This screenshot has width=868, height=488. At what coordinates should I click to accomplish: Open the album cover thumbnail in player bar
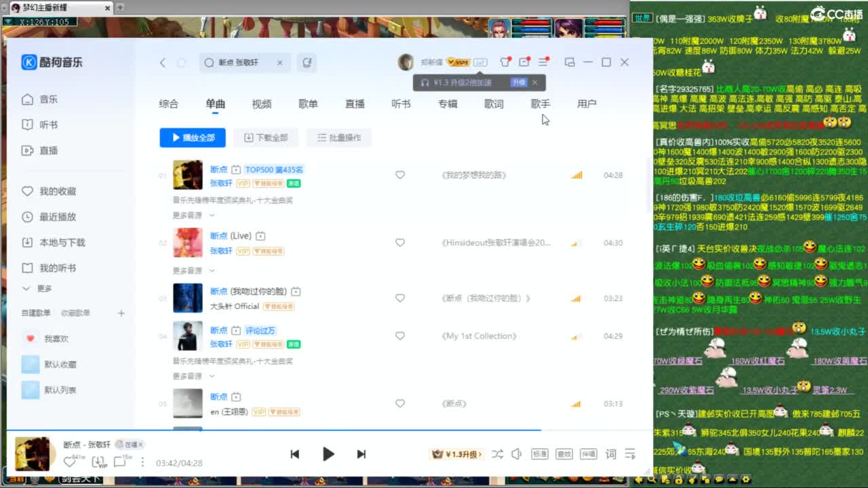(32, 453)
